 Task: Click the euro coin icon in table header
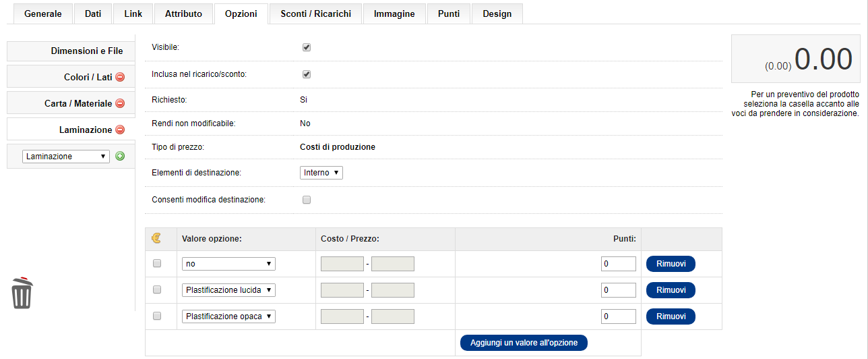157,238
